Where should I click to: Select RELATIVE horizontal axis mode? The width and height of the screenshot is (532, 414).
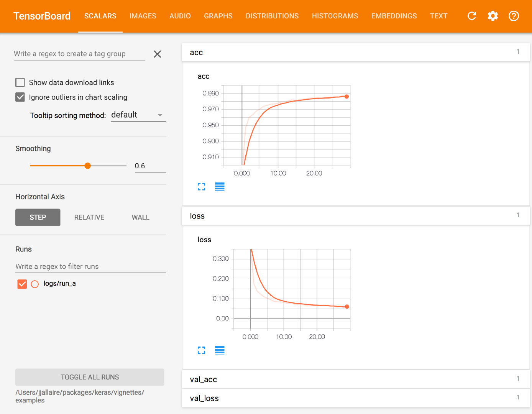89,217
